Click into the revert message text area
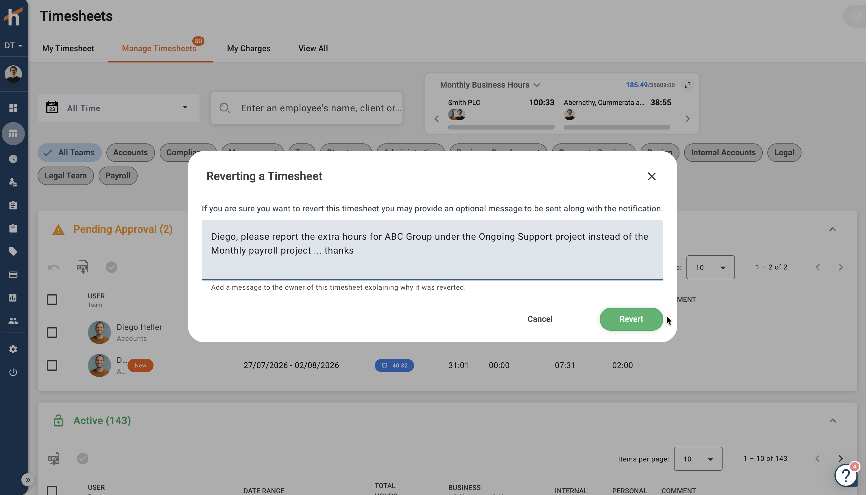Image resolution: width=868 pixels, height=495 pixels. coord(432,250)
